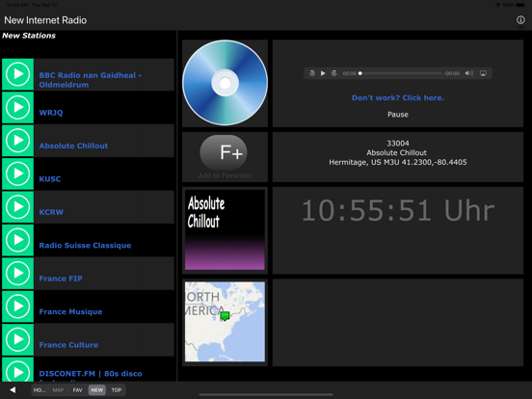
Task: Open AirPlay from the audio player
Action: pyautogui.click(x=483, y=73)
